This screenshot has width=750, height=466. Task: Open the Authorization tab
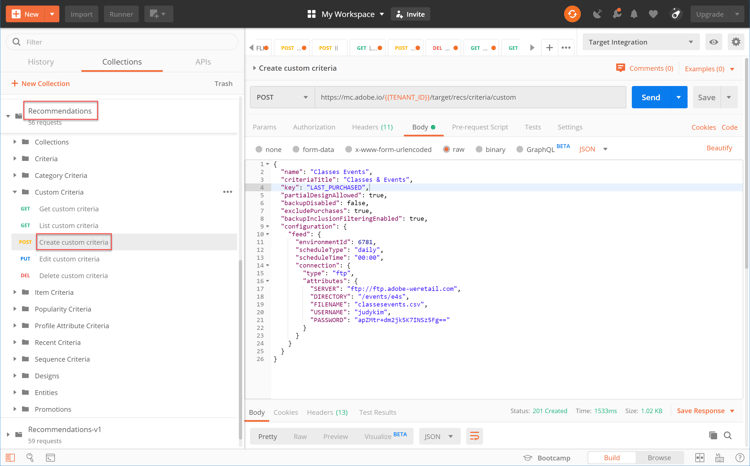point(314,127)
